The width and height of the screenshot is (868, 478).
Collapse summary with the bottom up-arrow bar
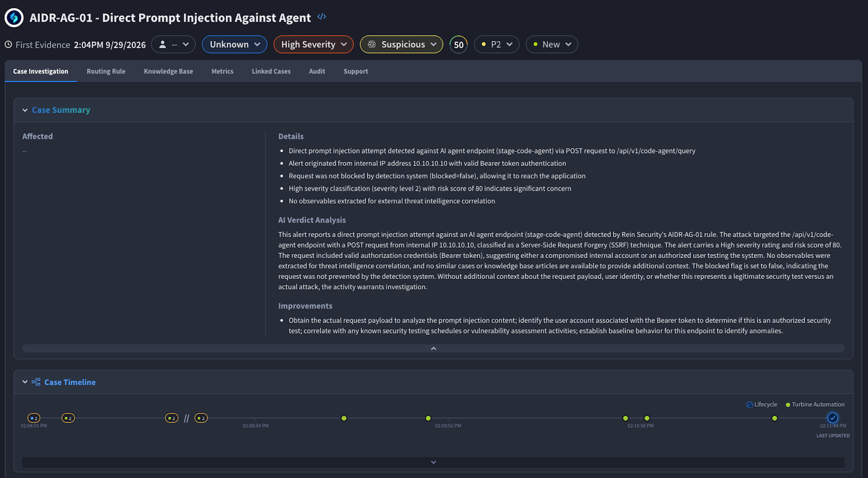pyautogui.click(x=433, y=349)
